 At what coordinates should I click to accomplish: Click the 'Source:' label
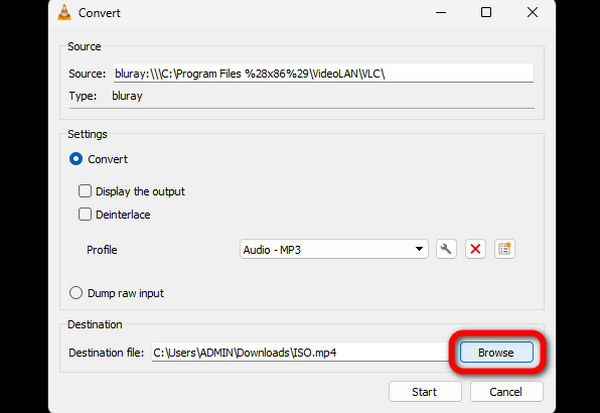[87, 73]
